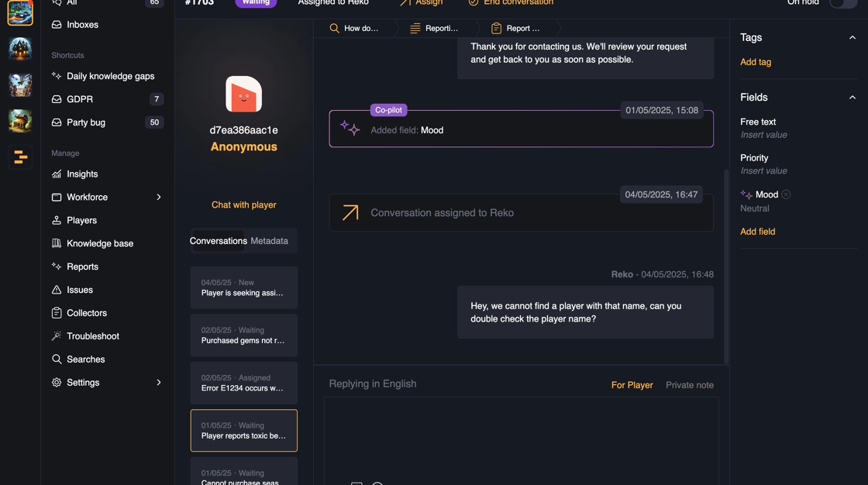This screenshot has width=868, height=485.
Task: Click the Neutral mood value
Action: click(755, 208)
